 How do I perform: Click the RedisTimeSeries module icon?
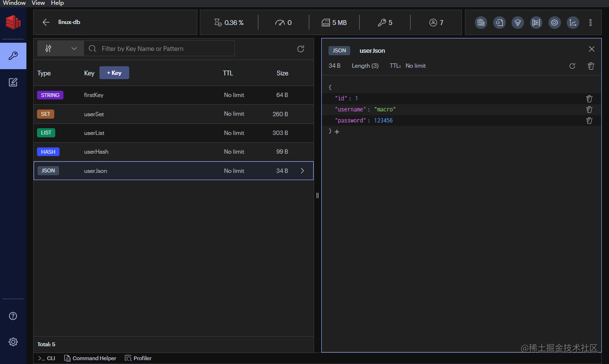point(573,23)
